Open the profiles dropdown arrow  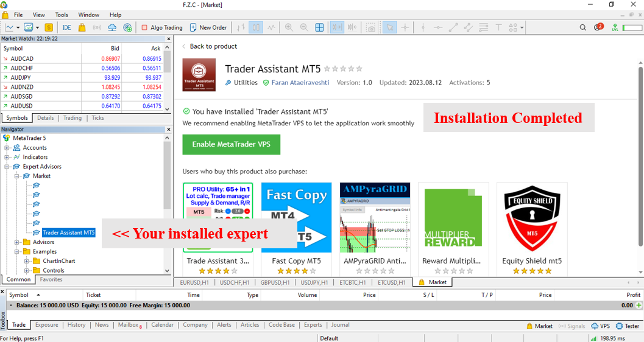37,27
